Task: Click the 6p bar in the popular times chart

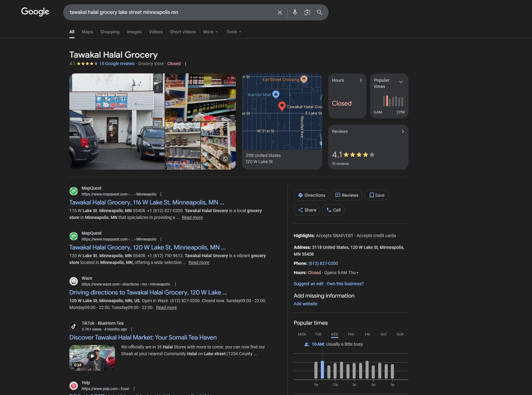Action: [x=373, y=372]
